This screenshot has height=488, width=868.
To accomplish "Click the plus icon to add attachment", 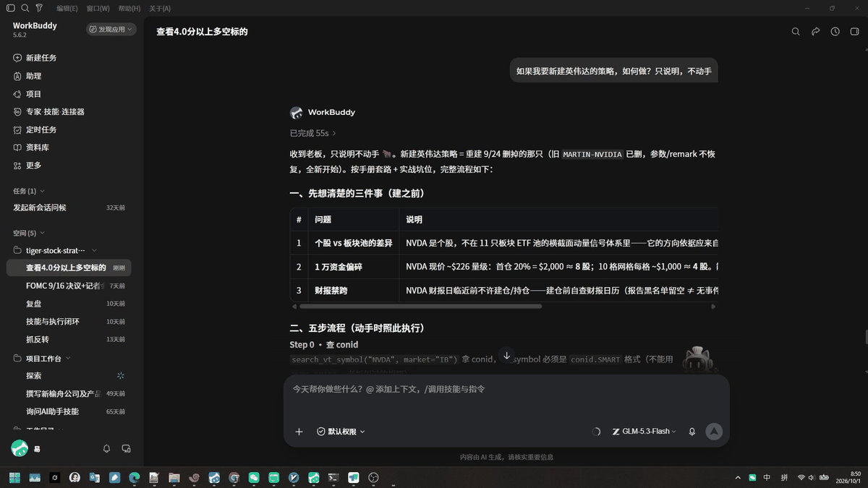I will click(299, 432).
